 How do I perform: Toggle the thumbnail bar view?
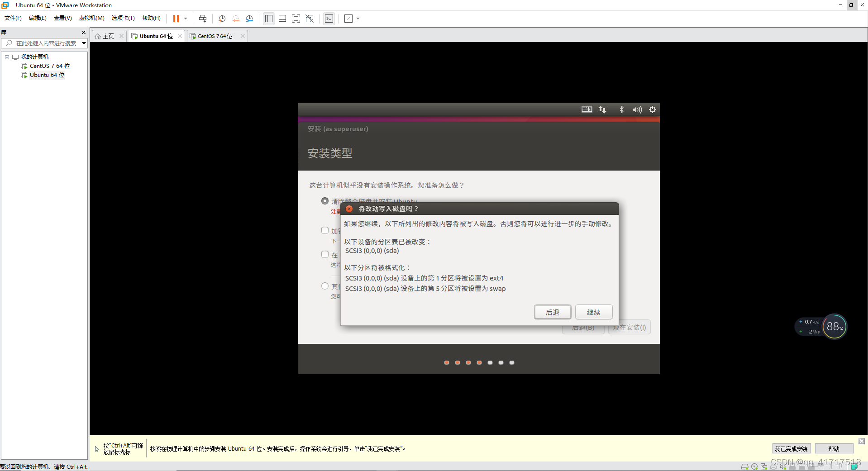click(x=282, y=19)
